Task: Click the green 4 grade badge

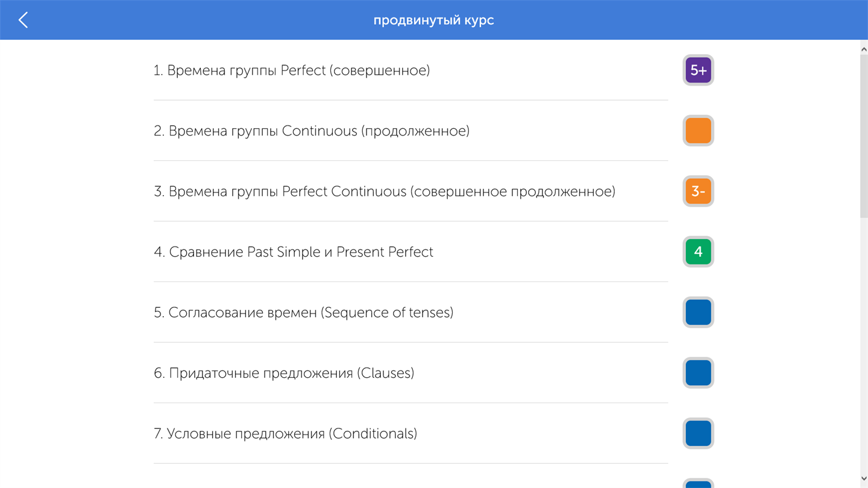Action: [x=698, y=252]
